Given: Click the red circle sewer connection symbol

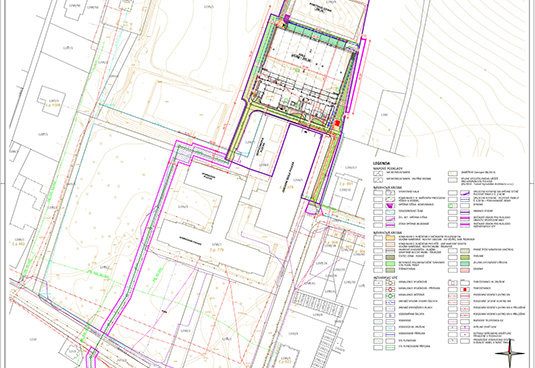Looking at the screenshot, I should 390,289.
